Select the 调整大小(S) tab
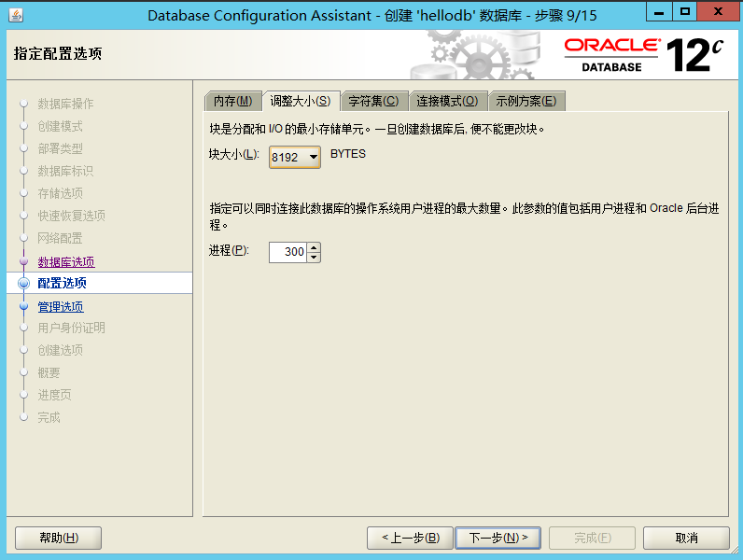This screenshot has width=743, height=560. 301,101
